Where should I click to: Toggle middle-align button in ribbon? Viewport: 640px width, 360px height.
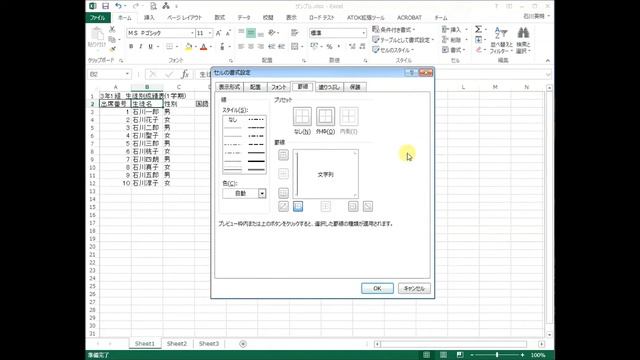[251, 33]
